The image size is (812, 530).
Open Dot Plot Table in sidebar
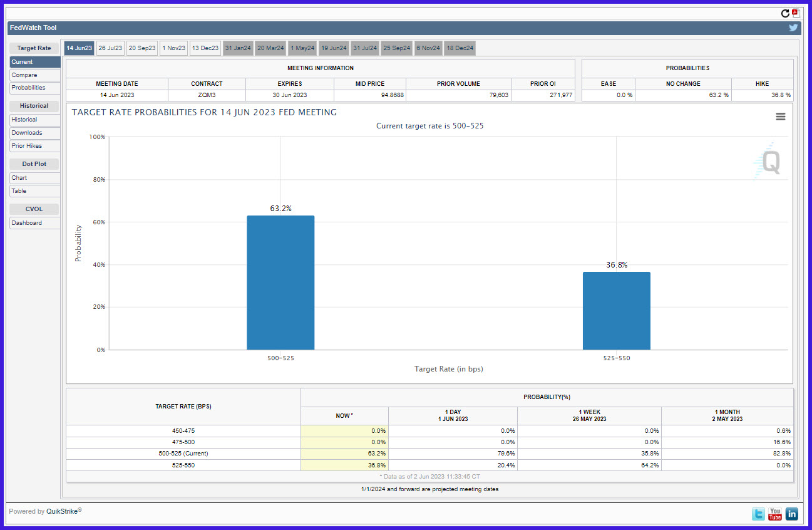35,191
